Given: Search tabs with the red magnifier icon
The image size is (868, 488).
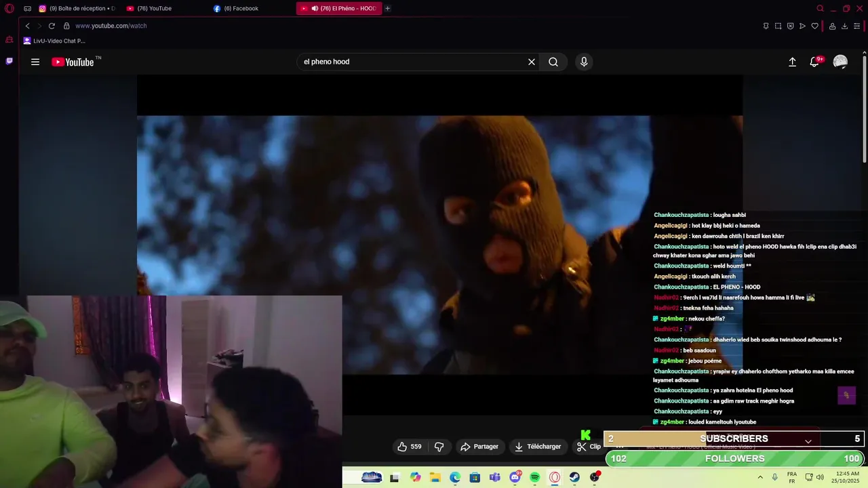Looking at the screenshot, I should tap(820, 9).
